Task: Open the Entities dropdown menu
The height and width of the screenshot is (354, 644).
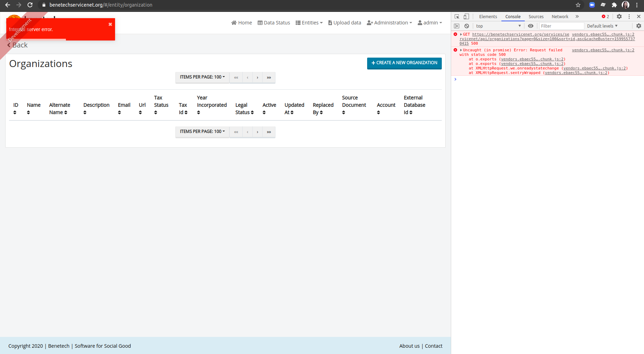Action: click(x=309, y=22)
